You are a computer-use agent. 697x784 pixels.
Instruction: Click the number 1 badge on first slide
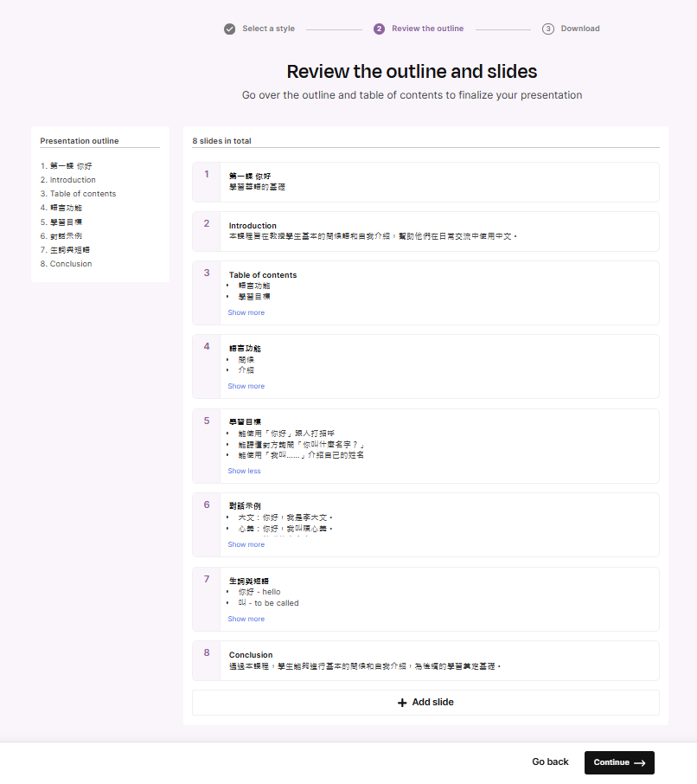207,175
